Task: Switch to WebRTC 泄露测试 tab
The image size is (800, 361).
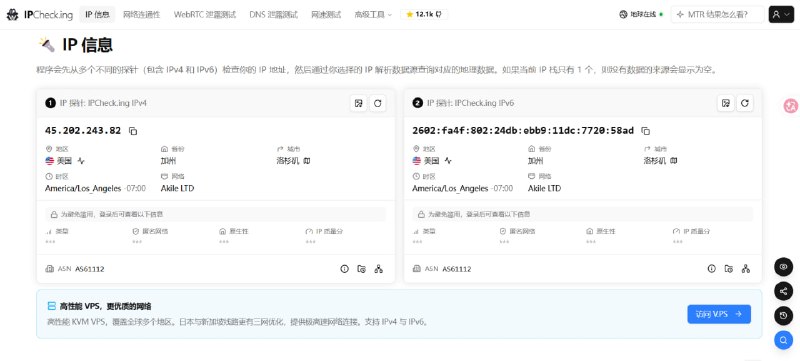Action: pyautogui.click(x=205, y=15)
